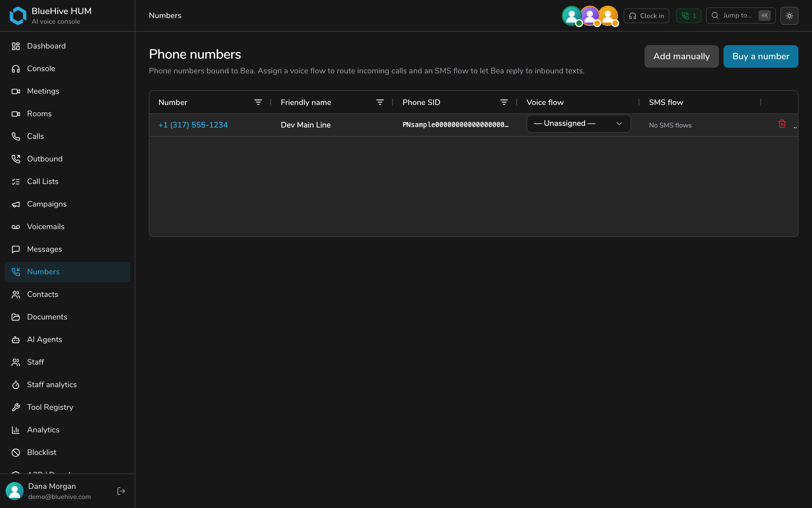The height and width of the screenshot is (508, 812).
Task: Click the Numbers incoming phone icon
Action: coord(16,272)
